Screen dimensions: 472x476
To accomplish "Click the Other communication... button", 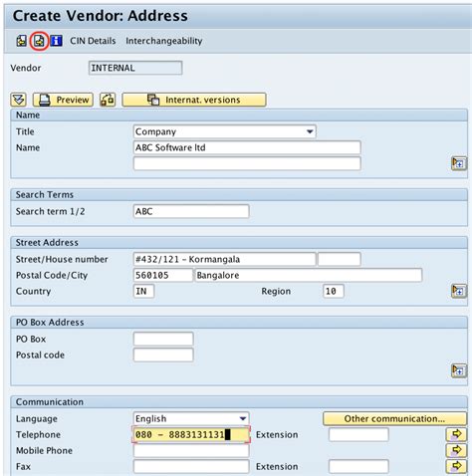I will click(394, 418).
